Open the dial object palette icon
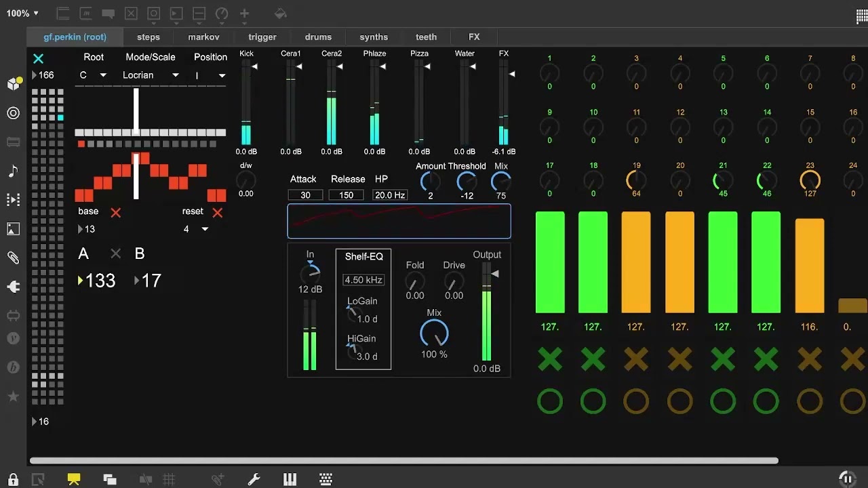Screen dimensions: 868x488 (222, 14)
